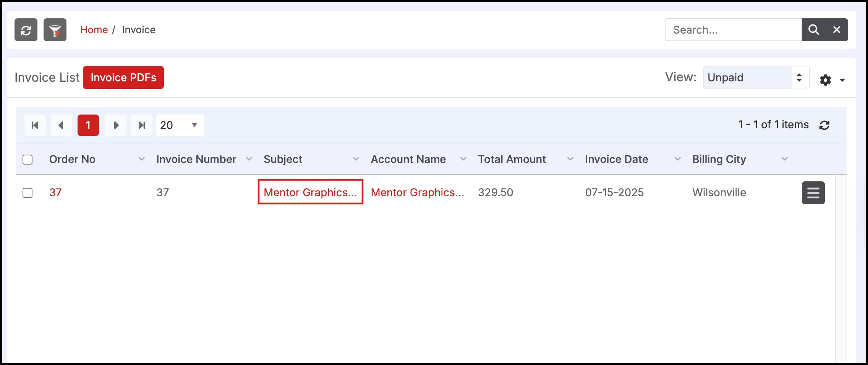Sort by the Invoice Number column header
The width and height of the screenshot is (868, 365).
pos(196,159)
